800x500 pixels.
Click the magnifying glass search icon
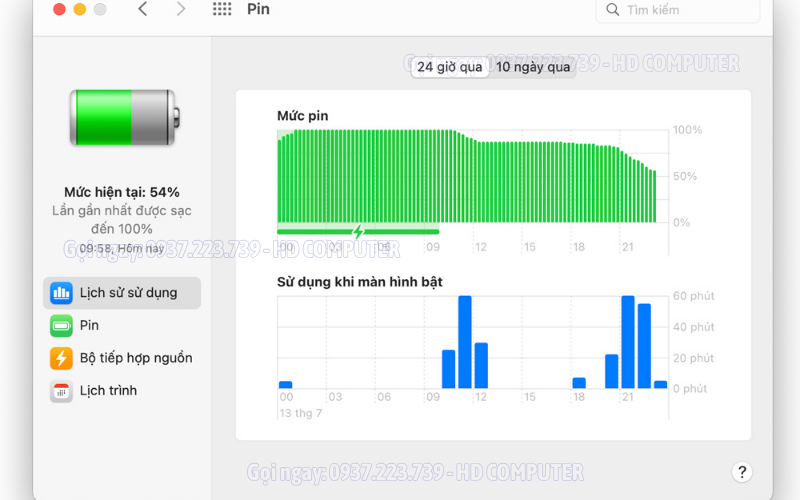coord(612,10)
